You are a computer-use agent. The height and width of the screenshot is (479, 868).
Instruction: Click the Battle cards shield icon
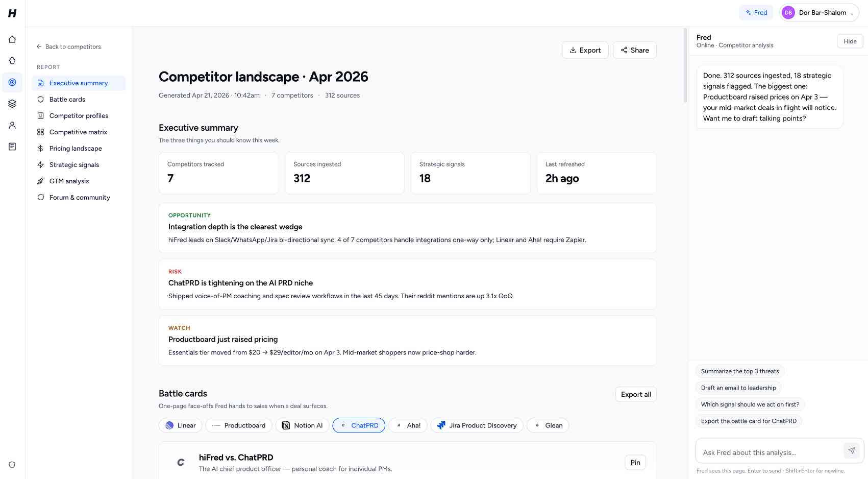pos(41,100)
